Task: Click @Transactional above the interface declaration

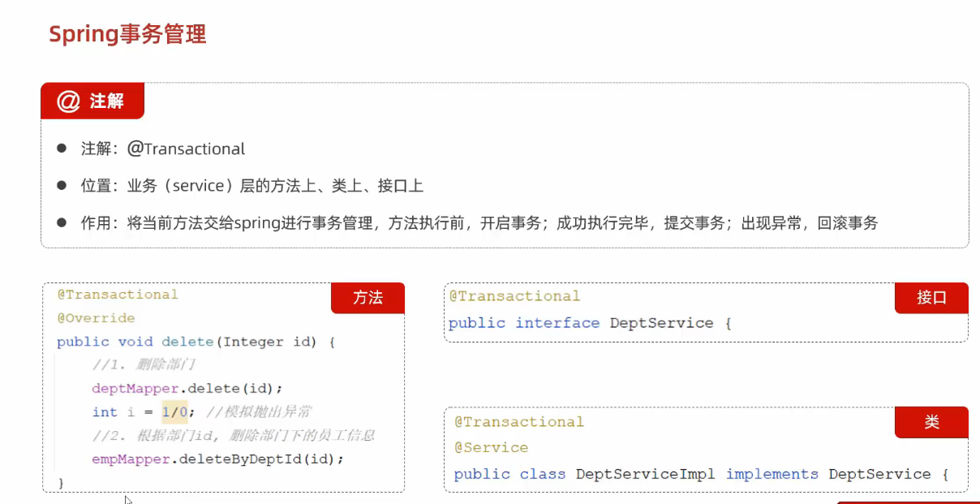Action: 514,296
